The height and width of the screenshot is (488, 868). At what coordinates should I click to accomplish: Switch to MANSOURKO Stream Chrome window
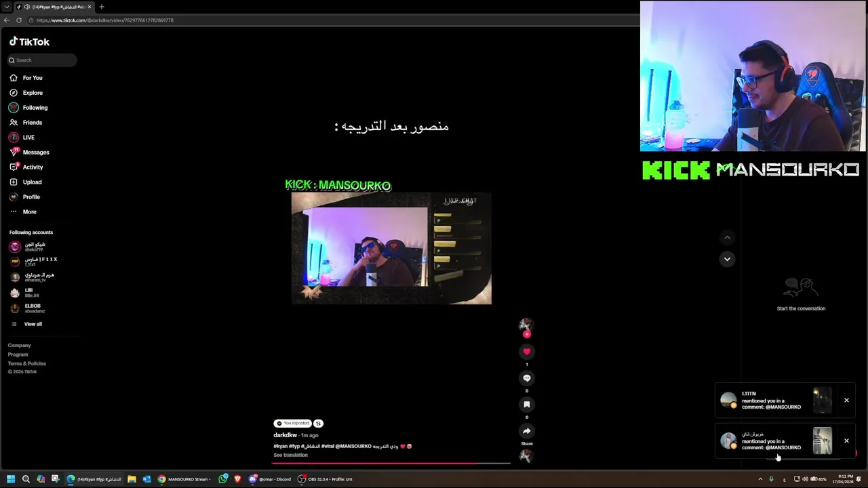point(184,479)
